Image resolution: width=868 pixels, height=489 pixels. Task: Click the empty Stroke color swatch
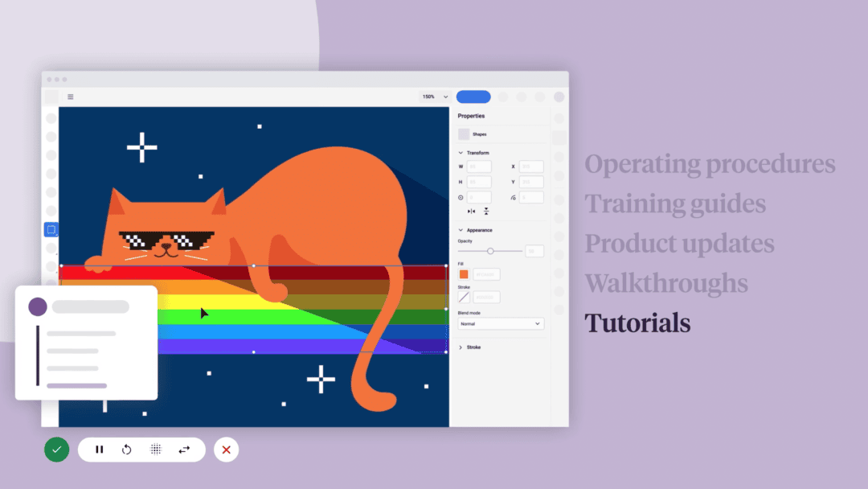pos(464,298)
